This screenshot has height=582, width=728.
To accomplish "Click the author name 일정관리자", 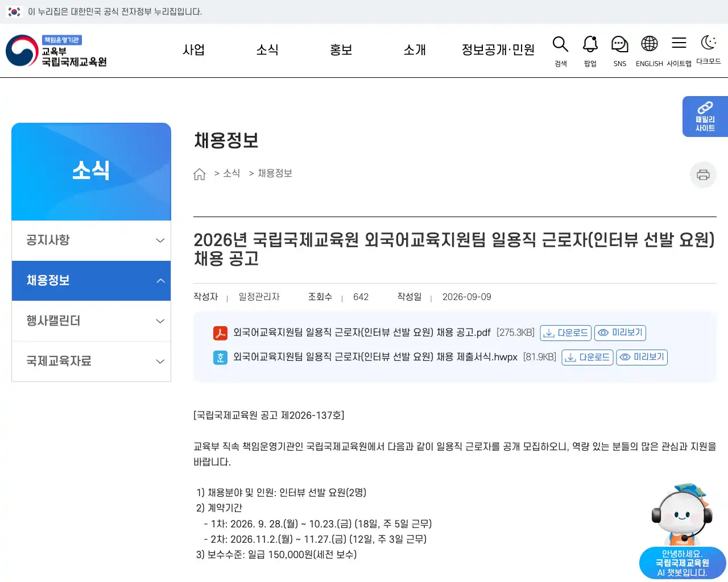I will [x=259, y=297].
